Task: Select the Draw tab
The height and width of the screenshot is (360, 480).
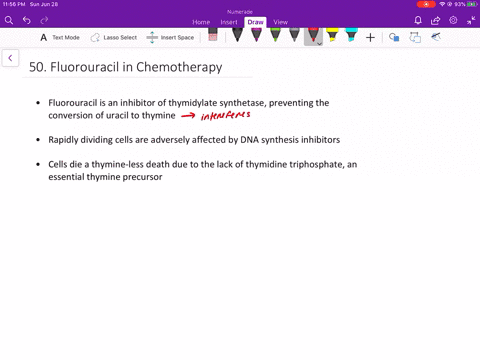Action: pyautogui.click(x=255, y=22)
